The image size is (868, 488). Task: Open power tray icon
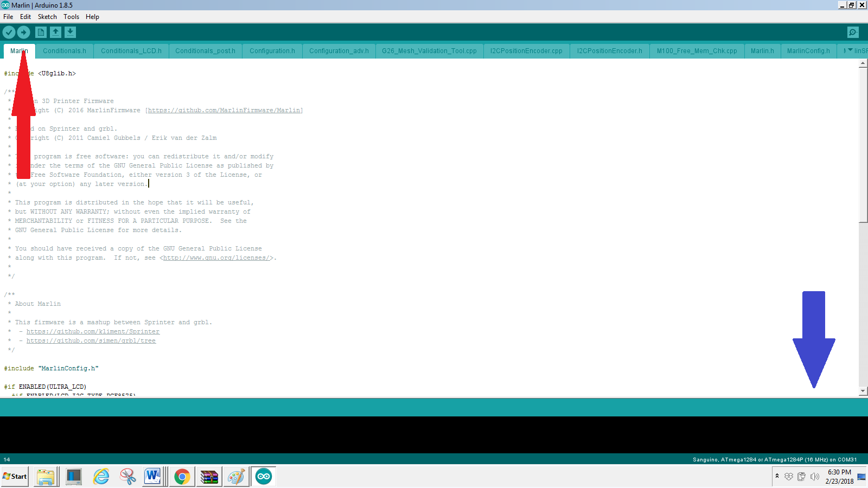[x=801, y=477]
